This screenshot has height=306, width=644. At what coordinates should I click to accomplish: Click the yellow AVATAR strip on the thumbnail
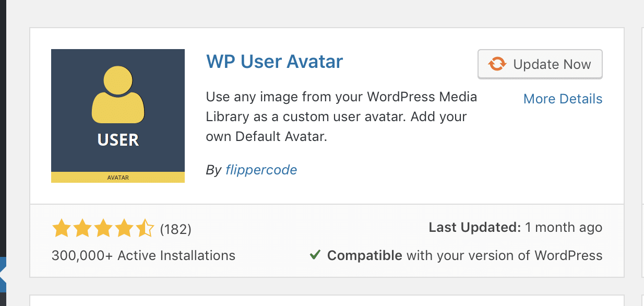click(x=118, y=178)
